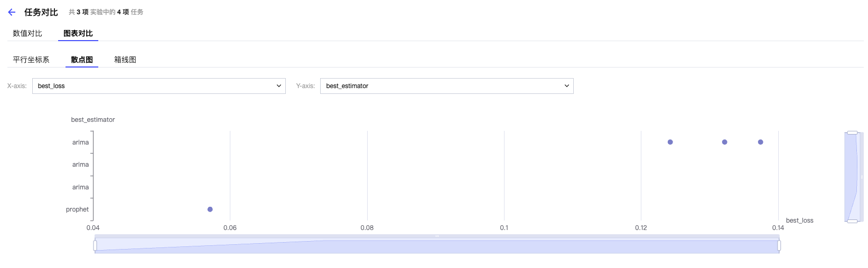This screenshot has width=868, height=268.
Task: Expand the Y-axis best_estimator dropdown
Action: (x=446, y=86)
